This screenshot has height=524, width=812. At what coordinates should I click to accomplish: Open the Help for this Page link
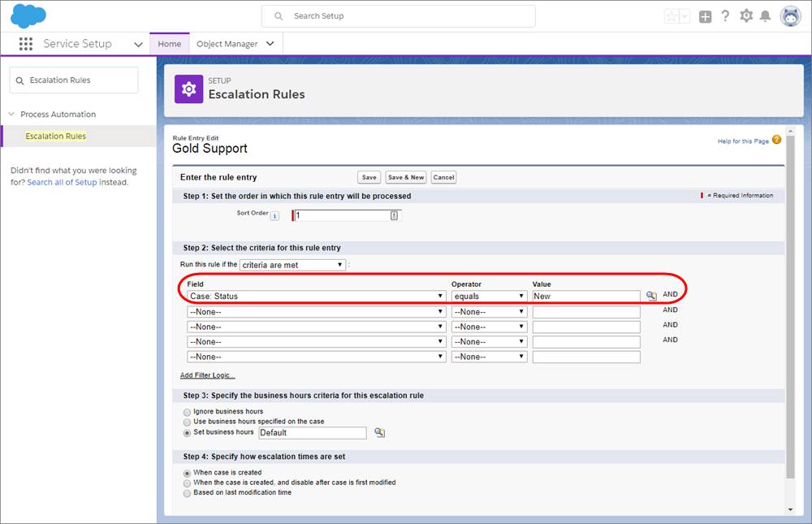click(743, 141)
